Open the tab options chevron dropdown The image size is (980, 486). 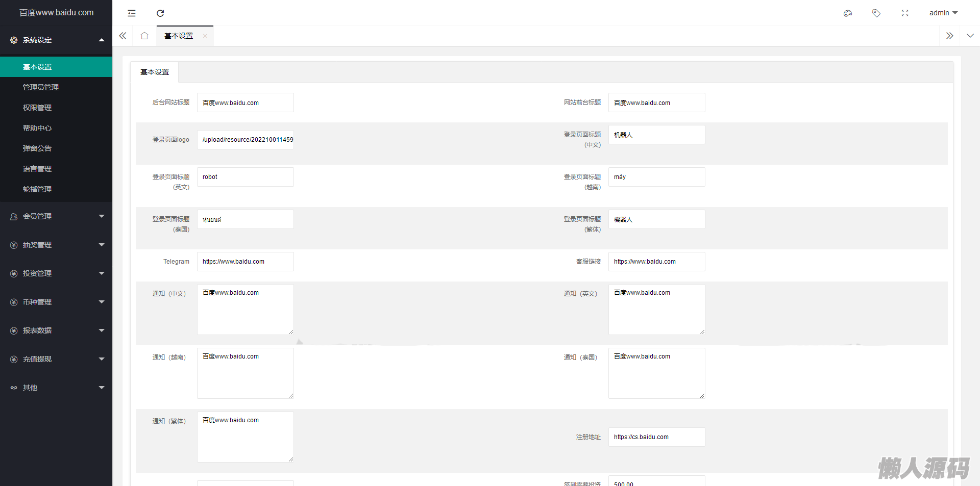tap(970, 36)
